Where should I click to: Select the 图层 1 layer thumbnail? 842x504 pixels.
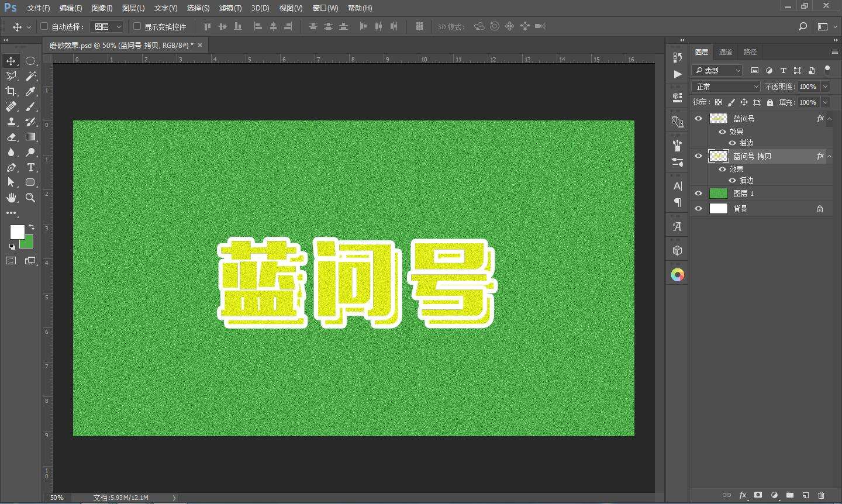[x=718, y=194]
